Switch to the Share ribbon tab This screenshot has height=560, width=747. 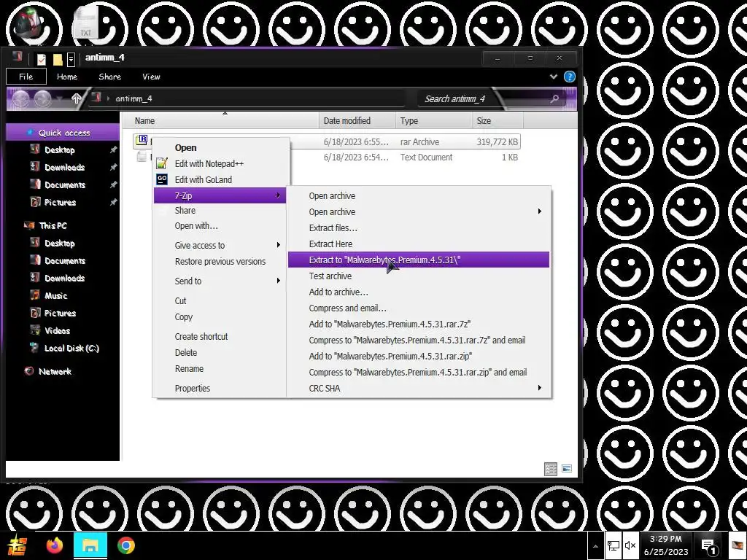[109, 76]
